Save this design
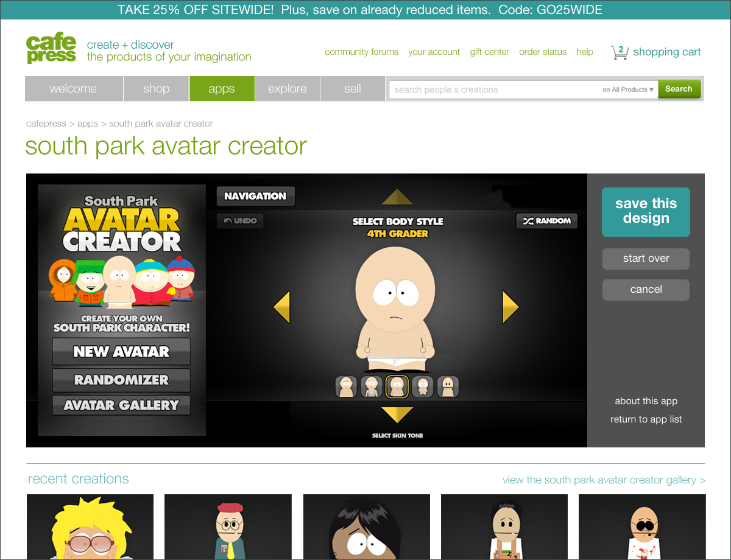Viewport: 731px width, 560px height. pos(646,212)
